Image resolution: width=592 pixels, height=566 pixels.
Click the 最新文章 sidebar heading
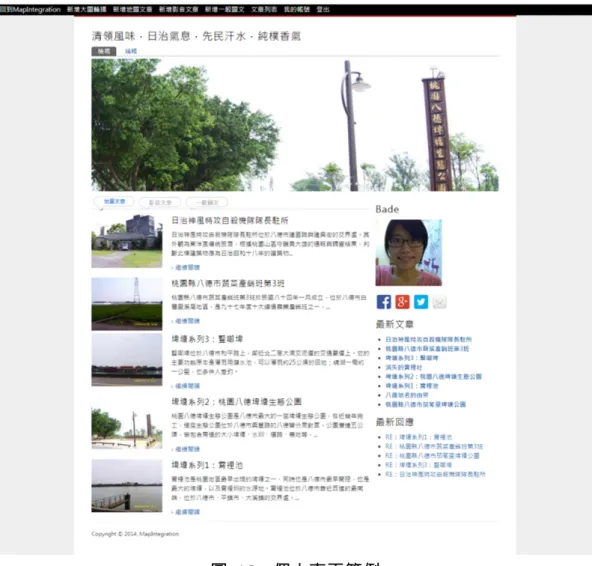point(395,324)
